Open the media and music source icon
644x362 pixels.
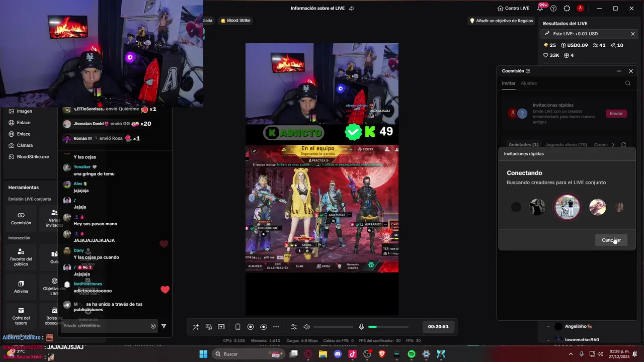(x=208, y=327)
